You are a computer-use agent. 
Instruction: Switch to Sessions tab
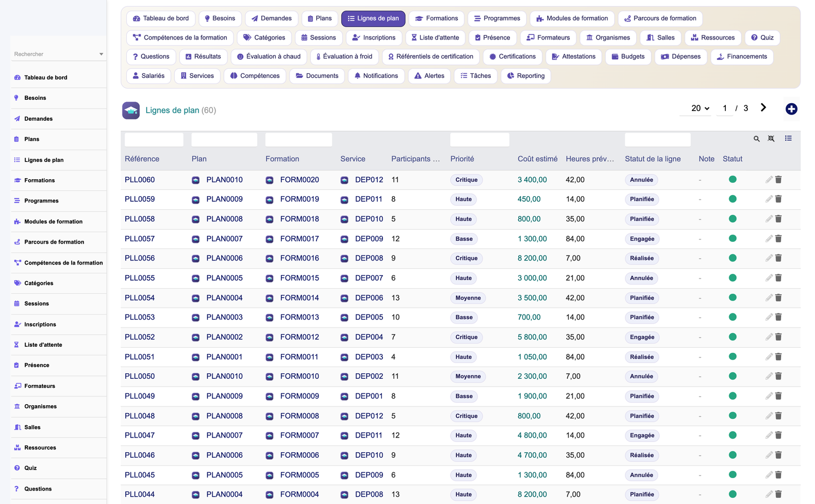click(319, 38)
